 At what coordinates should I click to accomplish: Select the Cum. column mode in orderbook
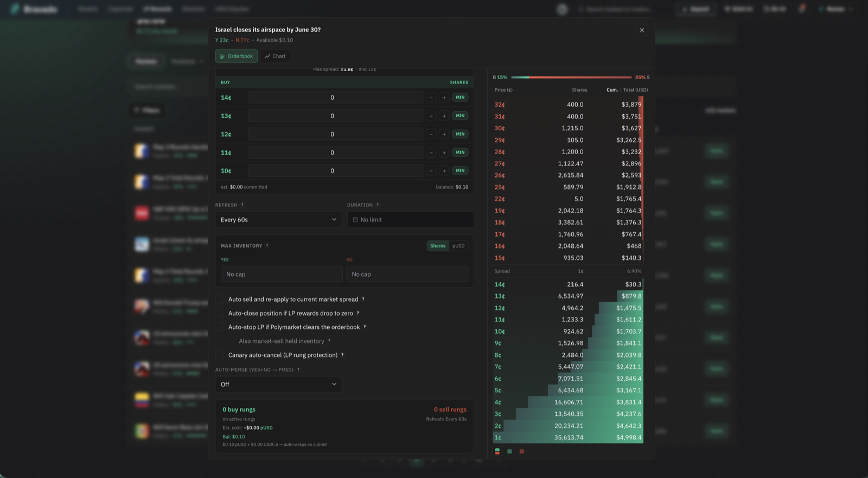[x=612, y=90]
